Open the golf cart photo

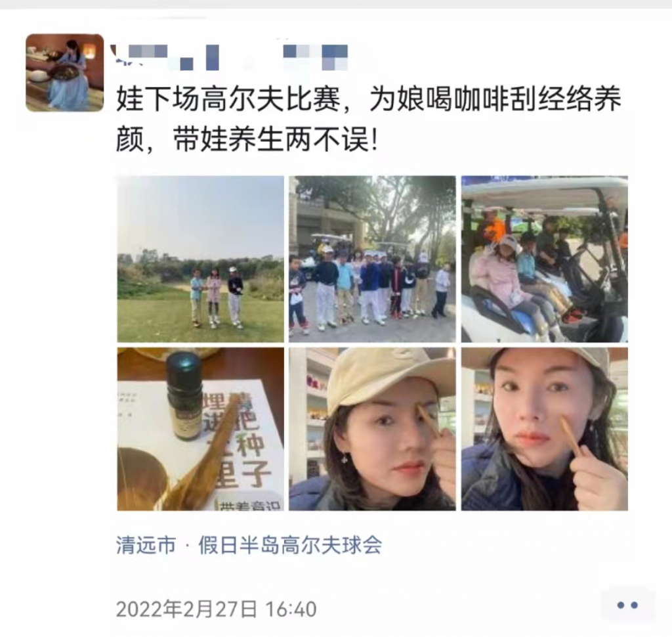click(545, 259)
